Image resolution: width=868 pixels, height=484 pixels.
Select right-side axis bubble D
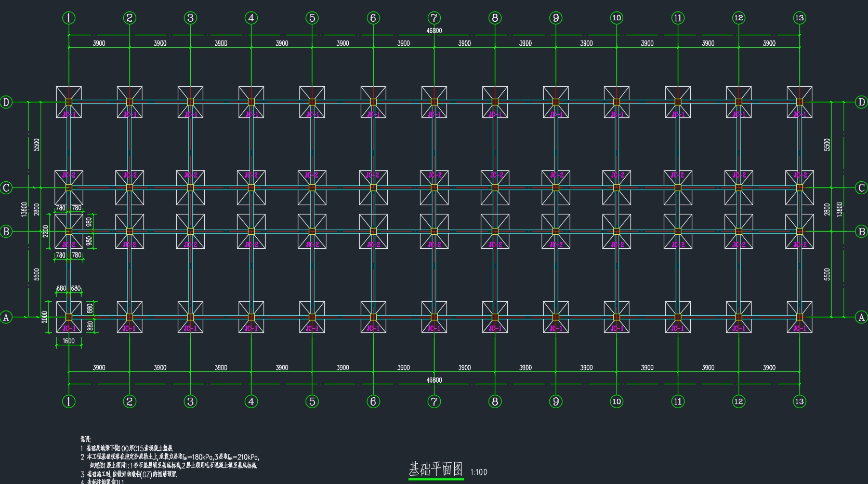861,102
